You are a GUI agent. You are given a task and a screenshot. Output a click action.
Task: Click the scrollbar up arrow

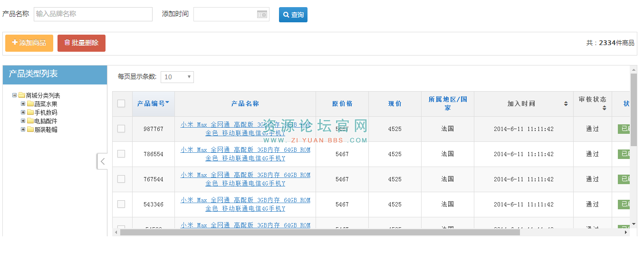[634, 70]
